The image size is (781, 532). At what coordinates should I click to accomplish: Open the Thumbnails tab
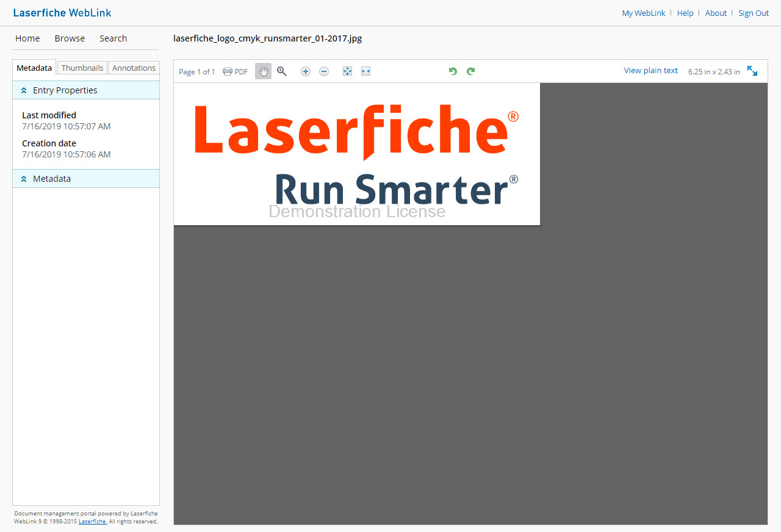pyautogui.click(x=82, y=68)
